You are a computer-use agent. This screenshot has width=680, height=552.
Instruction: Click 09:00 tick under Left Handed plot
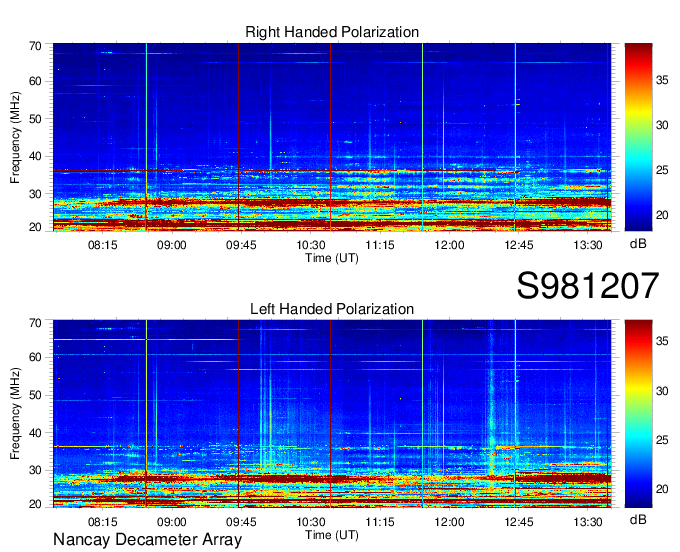click(172, 522)
